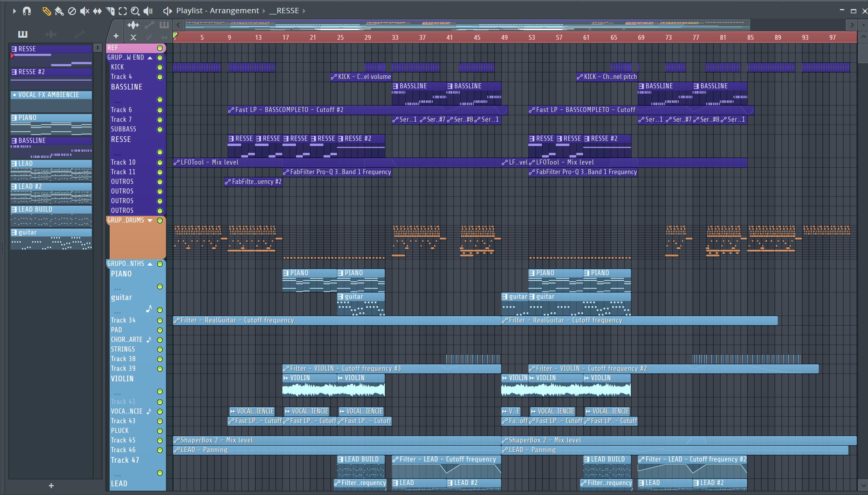The height and width of the screenshot is (495, 868).
Task: Select the Draw pencil tool
Action: 46,11
